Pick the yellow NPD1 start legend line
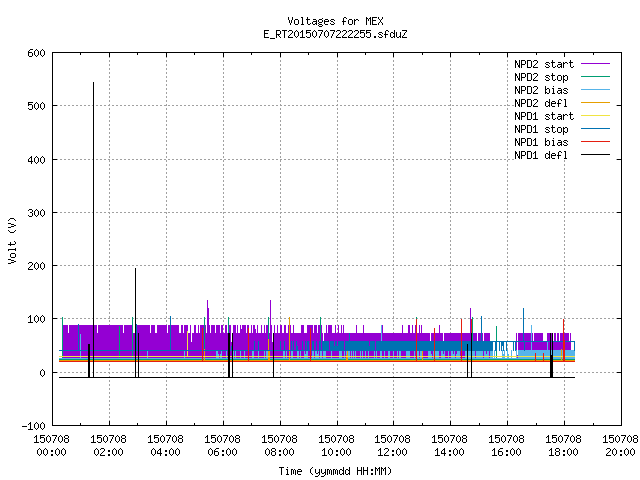The height and width of the screenshot is (480, 640). [596, 116]
